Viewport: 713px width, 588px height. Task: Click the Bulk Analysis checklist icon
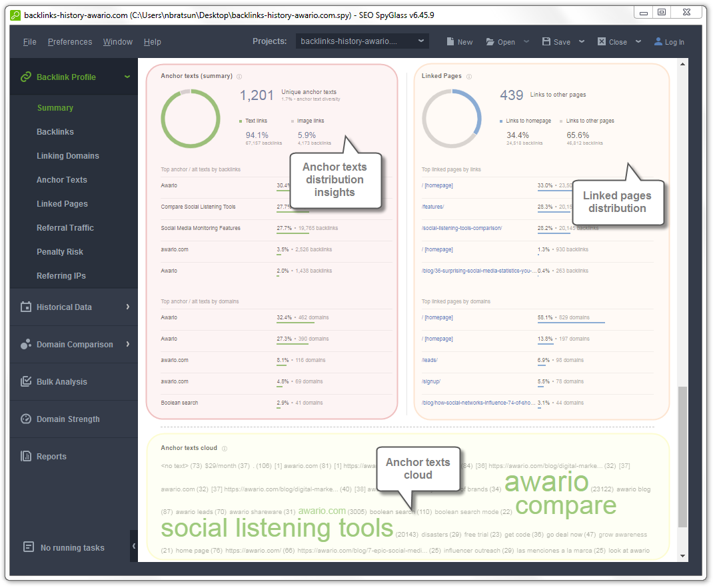click(26, 381)
